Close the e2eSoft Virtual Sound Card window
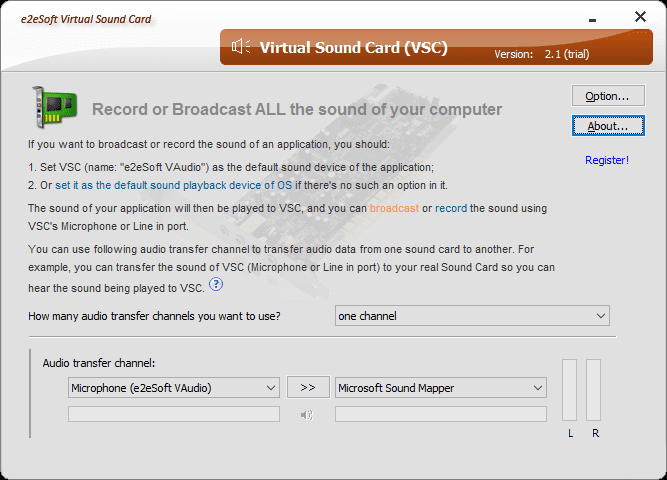 coord(640,17)
